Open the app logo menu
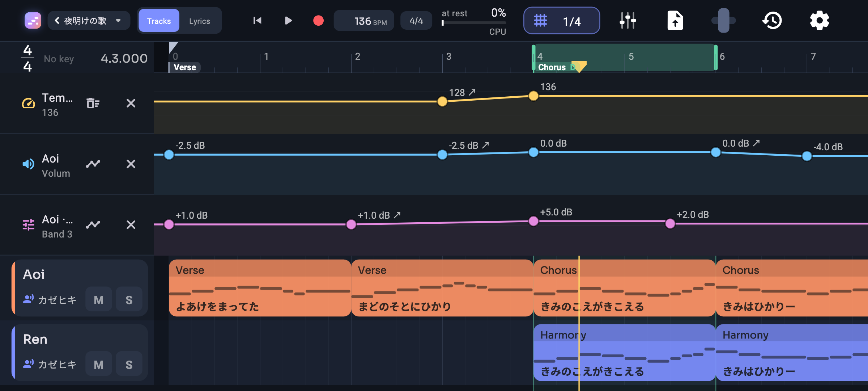Viewport: 868px width, 391px height. click(x=33, y=21)
